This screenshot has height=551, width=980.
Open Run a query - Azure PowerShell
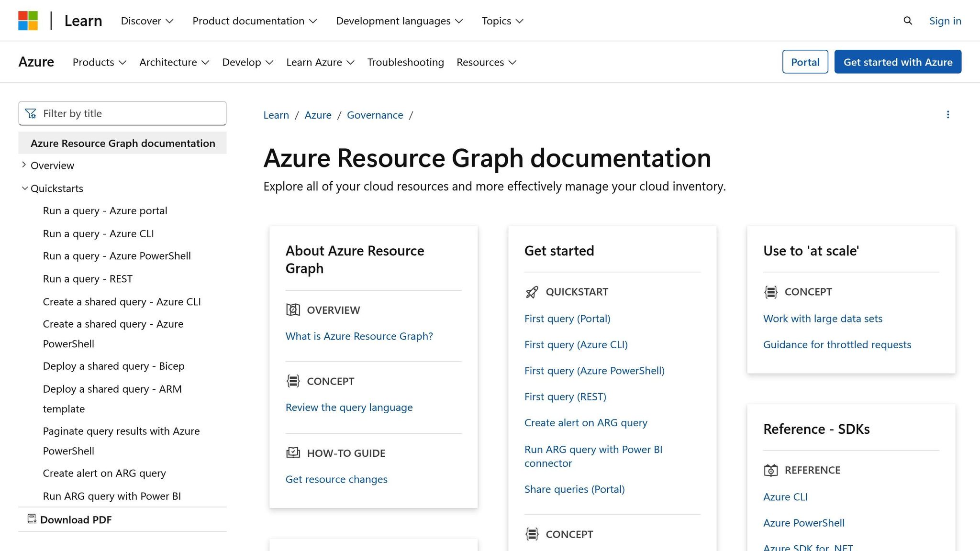click(117, 256)
